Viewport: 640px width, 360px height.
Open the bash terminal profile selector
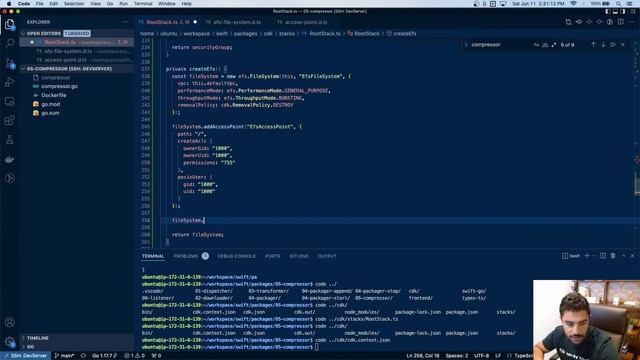pos(571,256)
